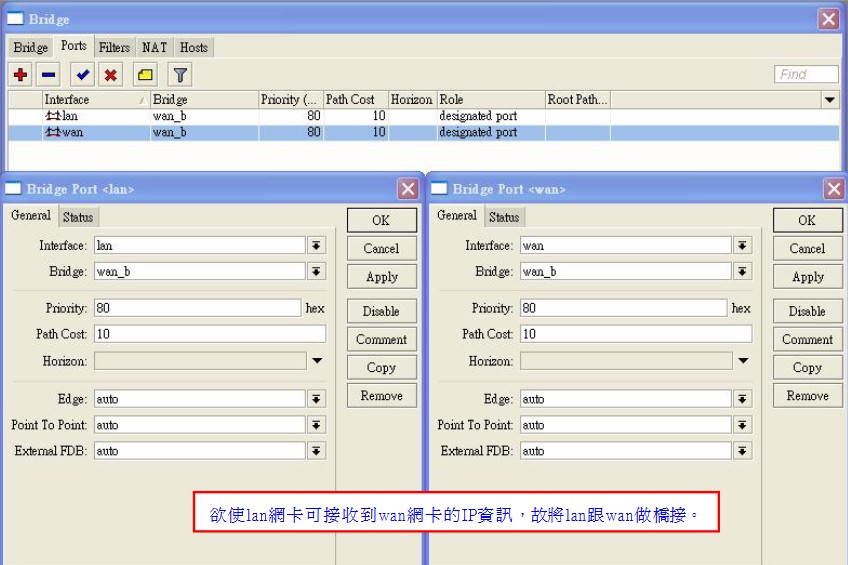Open Status tab in the lan port dialog
Image resolution: width=848 pixels, height=565 pixels.
[x=78, y=217]
